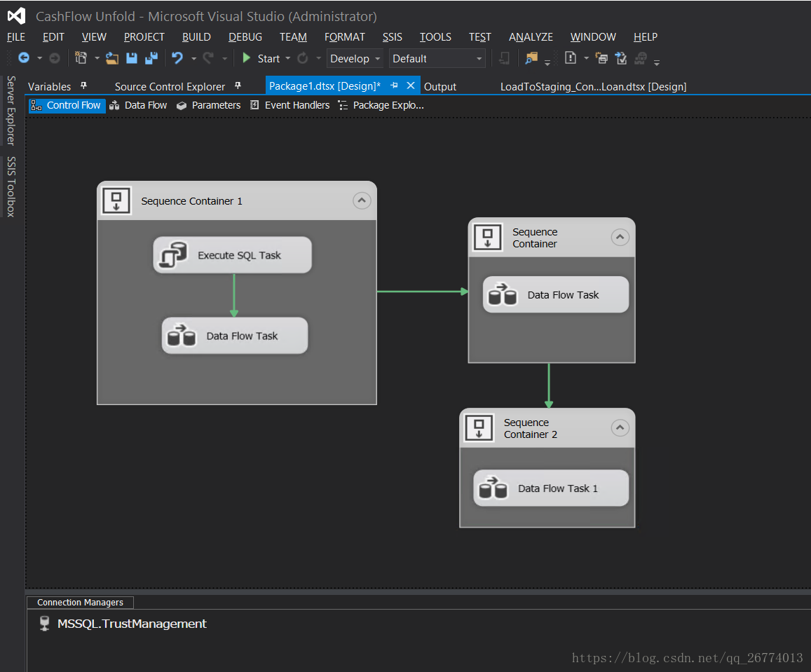The height and width of the screenshot is (672, 811).
Task: Click the icon of the unnumbered Sequence Container
Action: click(x=488, y=238)
